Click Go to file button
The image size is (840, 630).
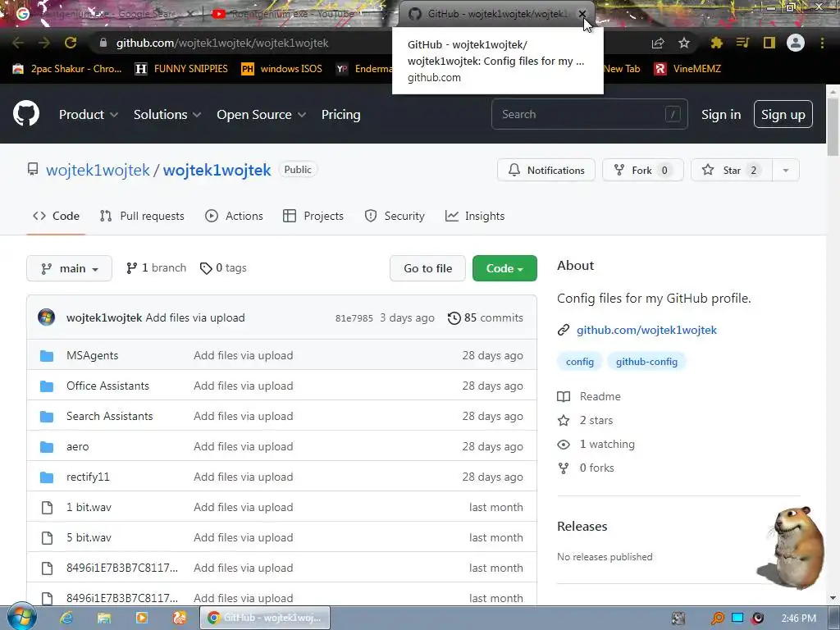point(427,268)
